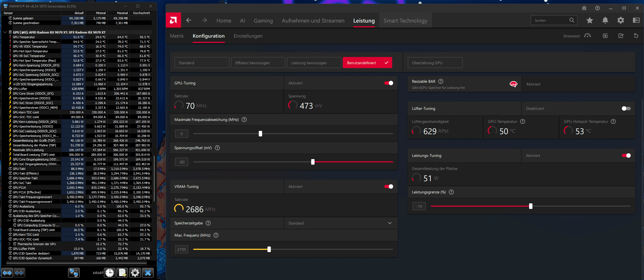This screenshot has width=644, height=280.
Task: Click help icon next to Leistungsgrenze (%)
Action: pyautogui.click(x=451, y=192)
